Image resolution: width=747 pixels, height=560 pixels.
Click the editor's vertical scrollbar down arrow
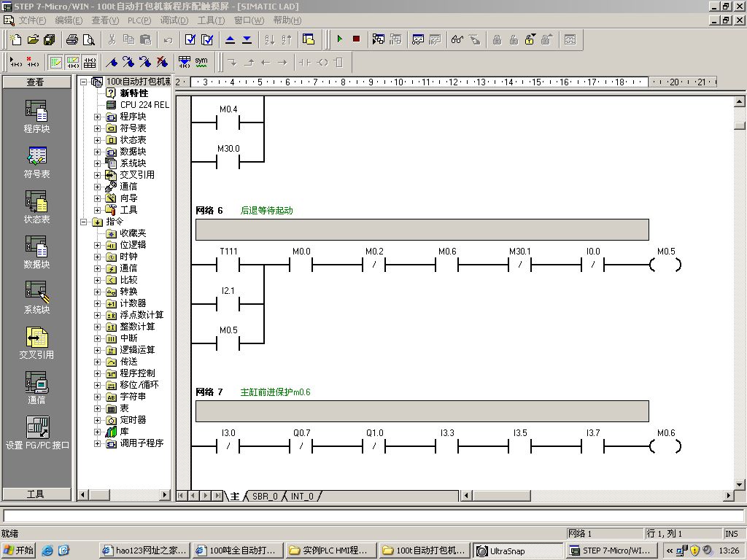click(x=739, y=484)
